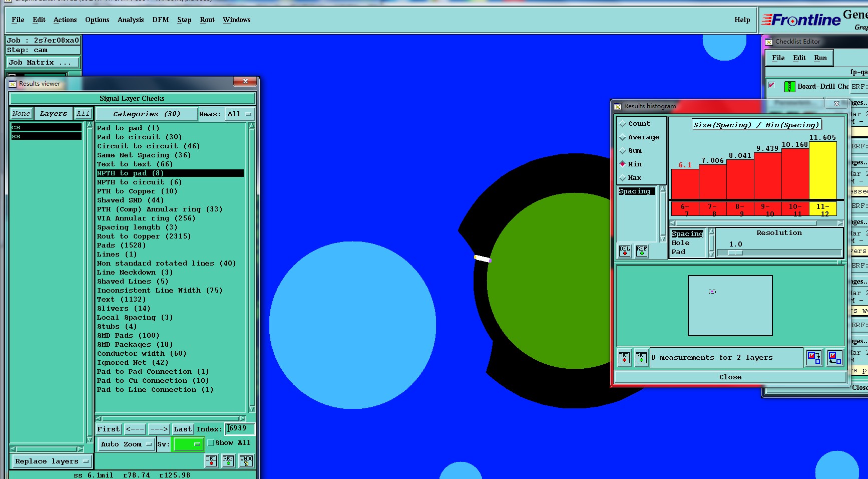Click histogram horizontal scrollbar right arrow
868x479 pixels.
coord(840,223)
